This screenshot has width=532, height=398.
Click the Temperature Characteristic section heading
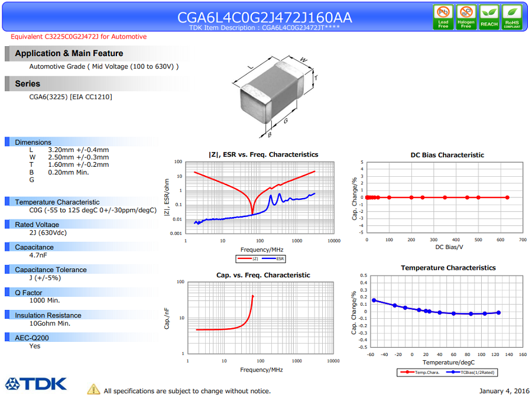click(x=57, y=202)
